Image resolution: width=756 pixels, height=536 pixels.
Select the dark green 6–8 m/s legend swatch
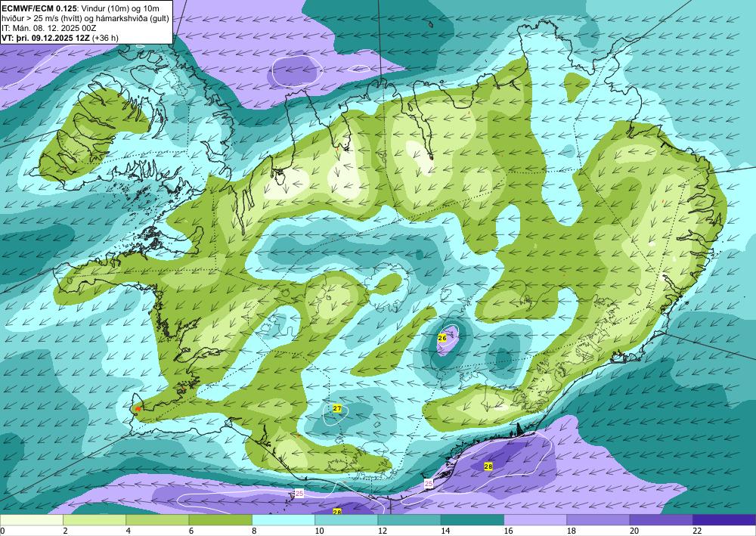220,519
